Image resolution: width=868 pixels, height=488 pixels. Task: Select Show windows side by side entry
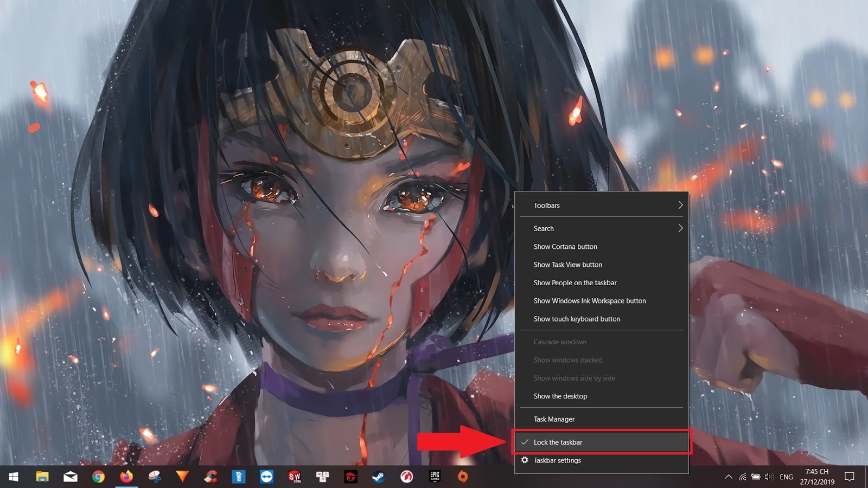[x=602, y=378]
